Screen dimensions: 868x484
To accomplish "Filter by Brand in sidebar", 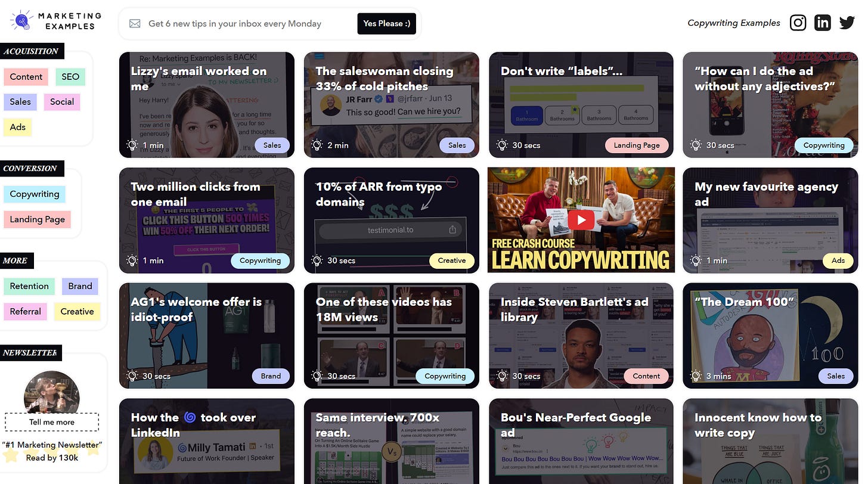I will tap(80, 286).
